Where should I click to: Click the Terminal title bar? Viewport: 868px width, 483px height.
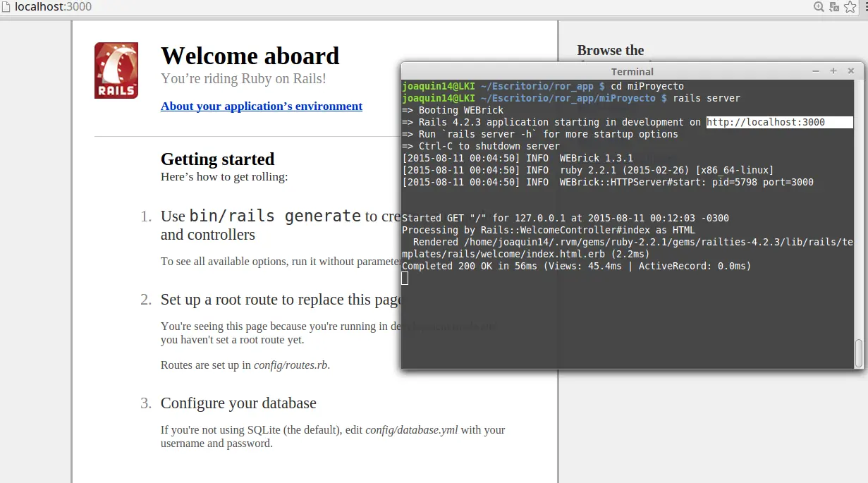pyautogui.click(x=632, y=71)
